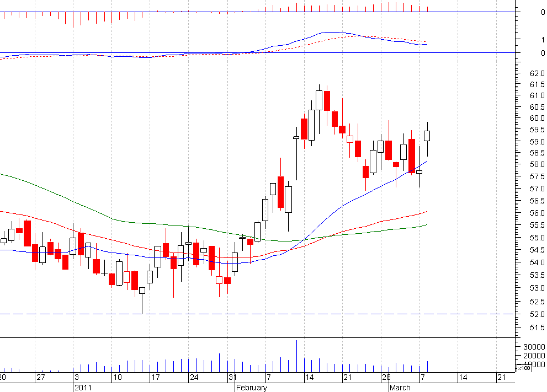Click the 2011 year label
Screen dimensions: 547x392
(83, 388)
